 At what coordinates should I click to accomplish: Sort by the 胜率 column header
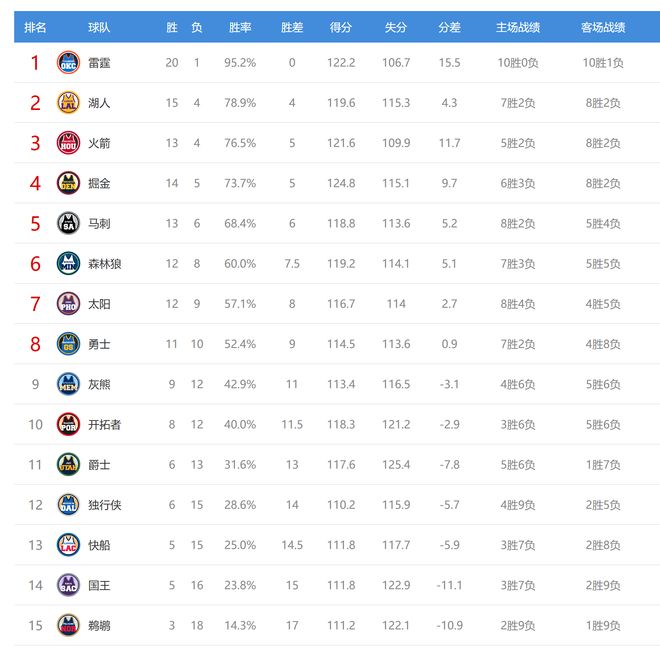point(240,28)
